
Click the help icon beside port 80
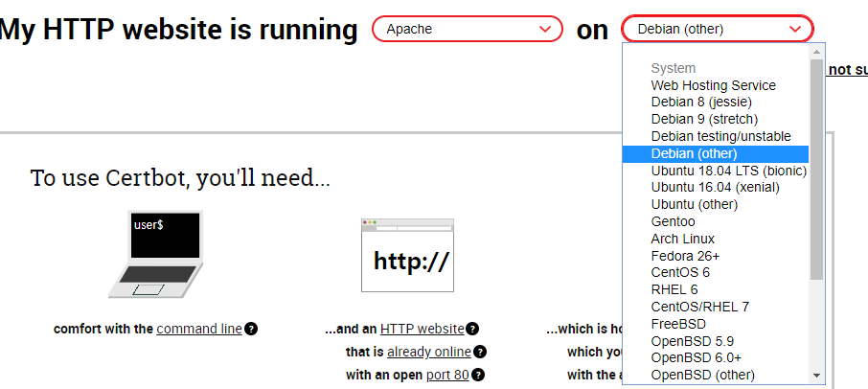coord(478,376)
